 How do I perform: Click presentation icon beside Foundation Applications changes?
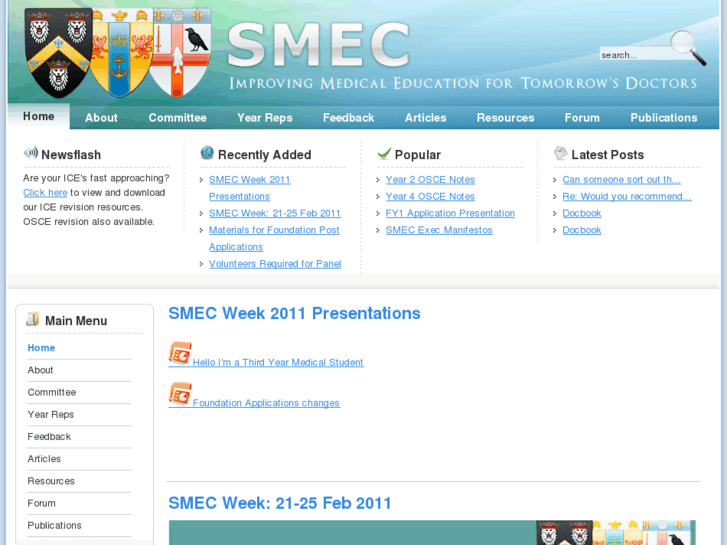click(x=180, y=394)
